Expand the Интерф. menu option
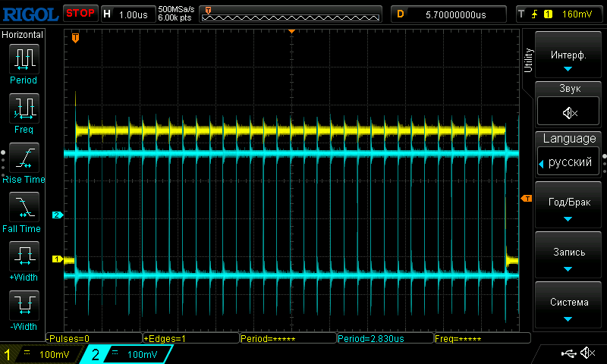 568,61
